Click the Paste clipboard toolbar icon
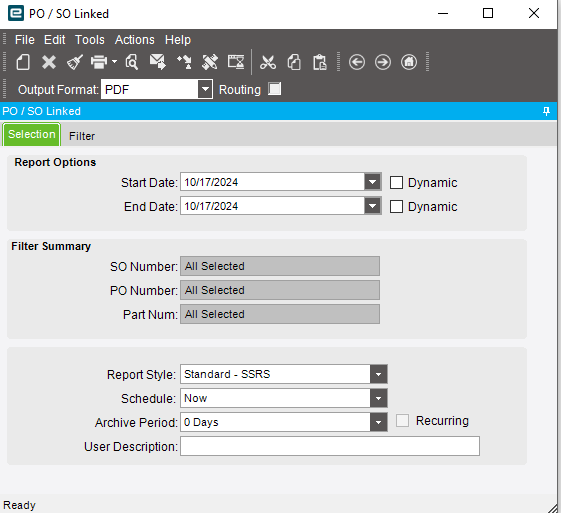561x513 pixels. click(x=319, y=62)
